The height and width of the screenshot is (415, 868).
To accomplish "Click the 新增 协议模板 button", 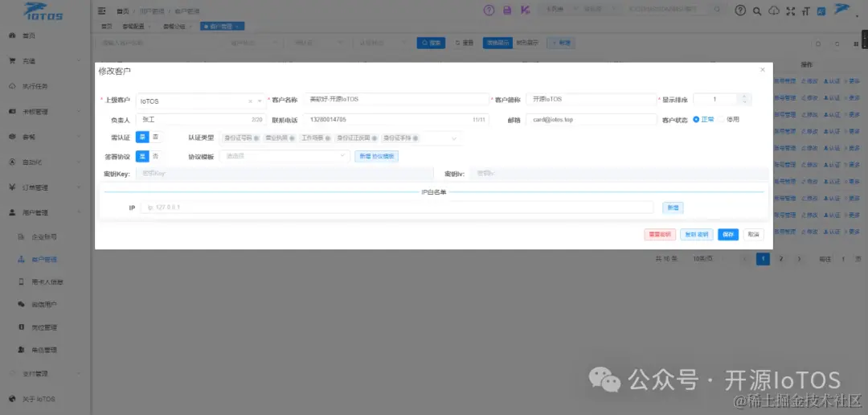I will pos(376,156).
